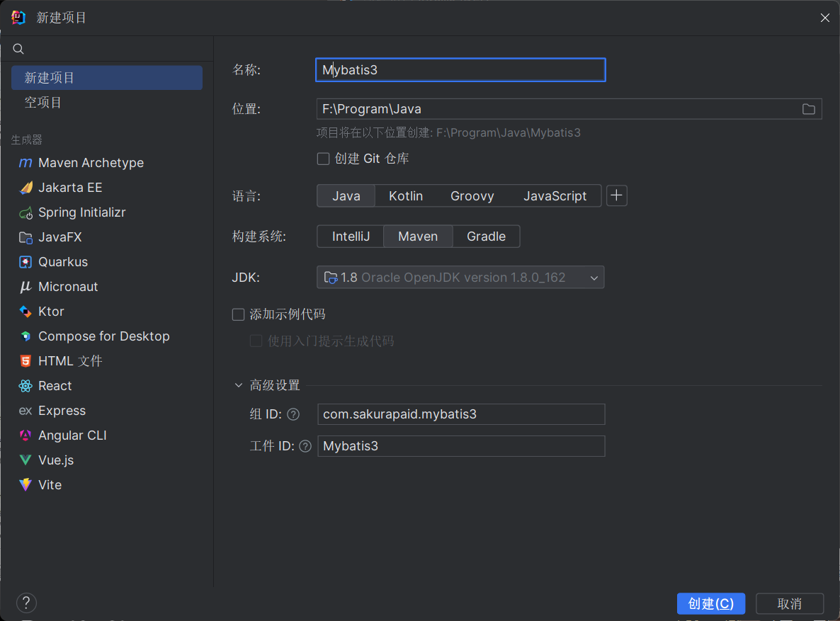Select JavaScript language option
Image resolution: width=840 pixels, height=621 pixels.
(x=555, y=196)
